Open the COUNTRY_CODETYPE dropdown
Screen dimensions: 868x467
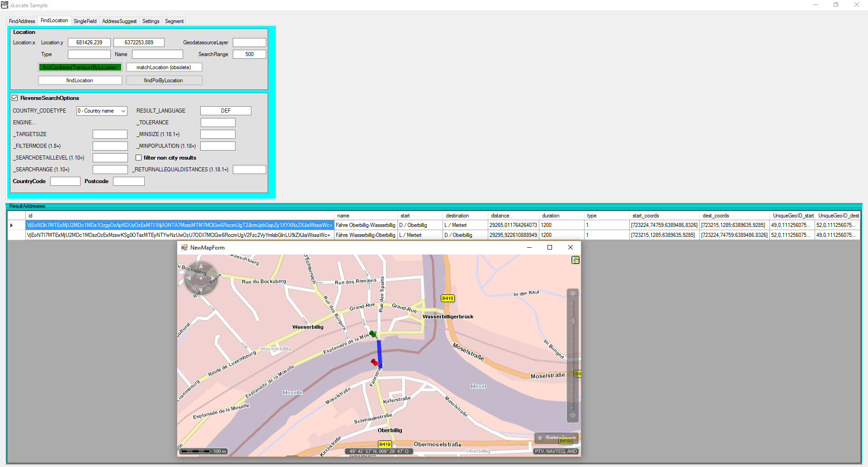click(x=102, y=111)
